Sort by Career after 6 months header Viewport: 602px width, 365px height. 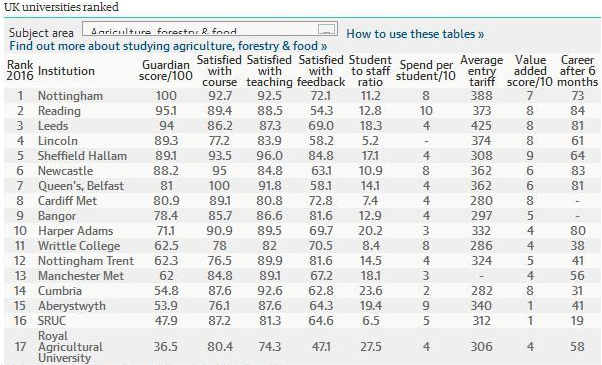(x=577, y=71)
